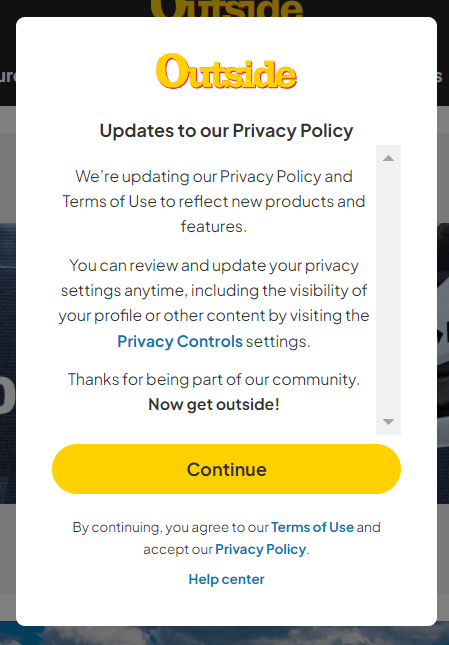449x645 pixels.
Task: Click the 'By continuing, you agree' notice text
Action: coord(226,538)
